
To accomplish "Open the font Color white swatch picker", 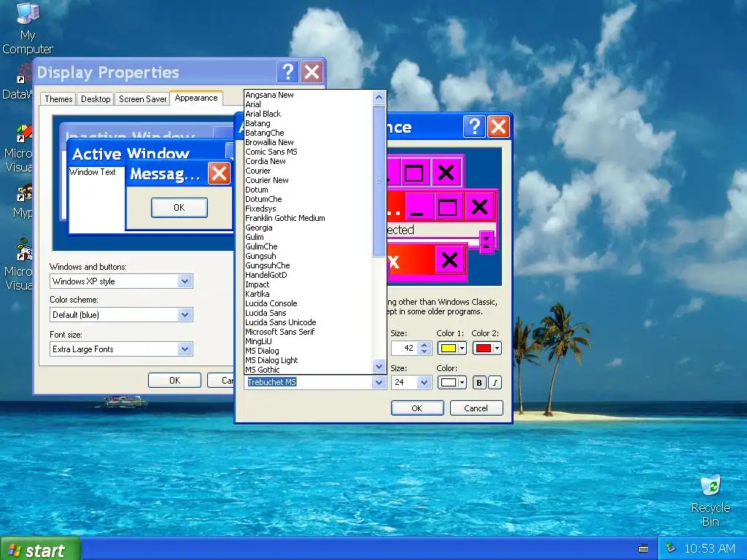I will [452, 382].
